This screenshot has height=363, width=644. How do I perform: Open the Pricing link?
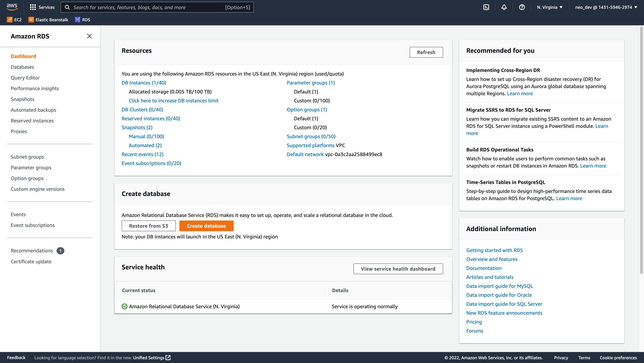474,322
